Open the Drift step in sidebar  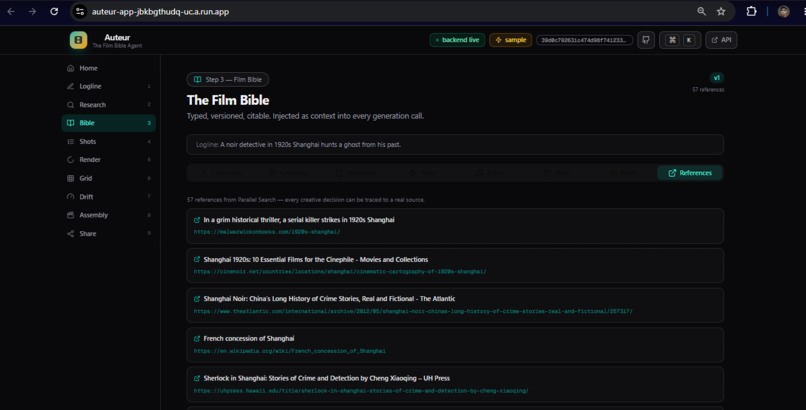[108, 197]
